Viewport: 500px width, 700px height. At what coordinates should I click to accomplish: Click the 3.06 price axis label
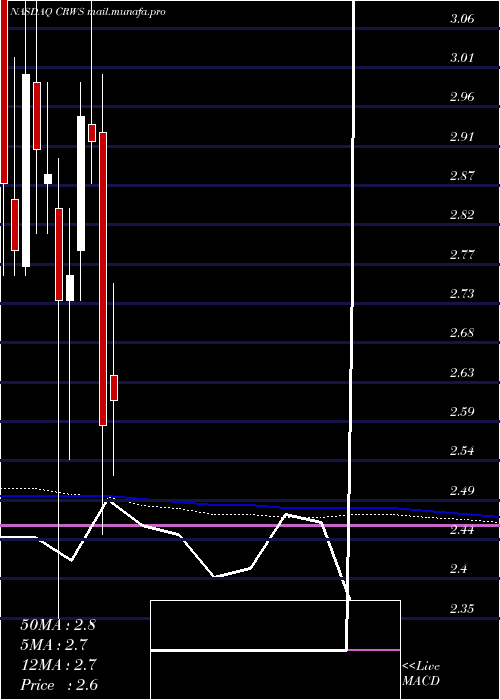(462, 19)
